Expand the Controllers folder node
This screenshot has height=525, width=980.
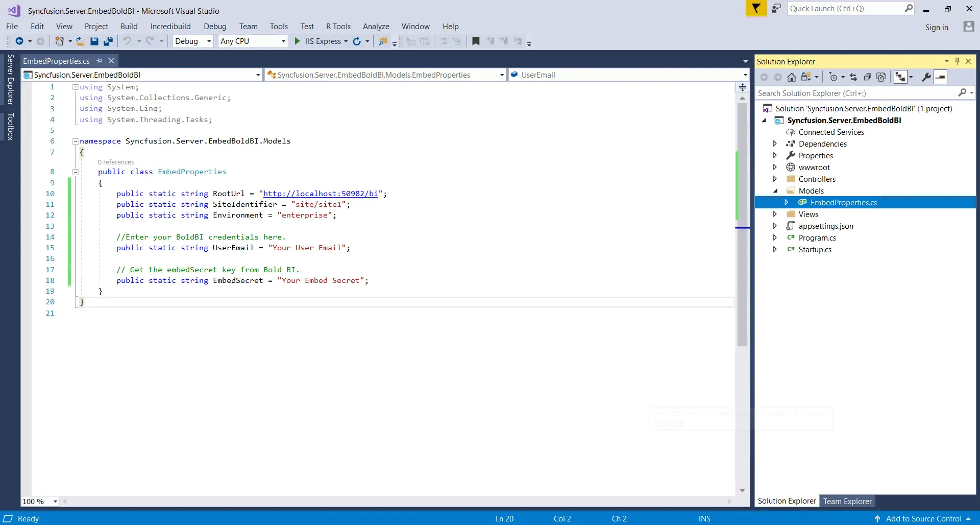[775, 179]
